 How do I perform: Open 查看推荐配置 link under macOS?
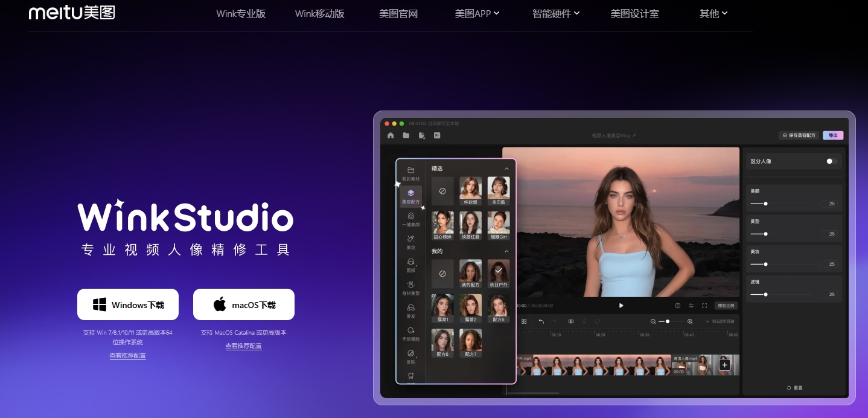[244, 346]
